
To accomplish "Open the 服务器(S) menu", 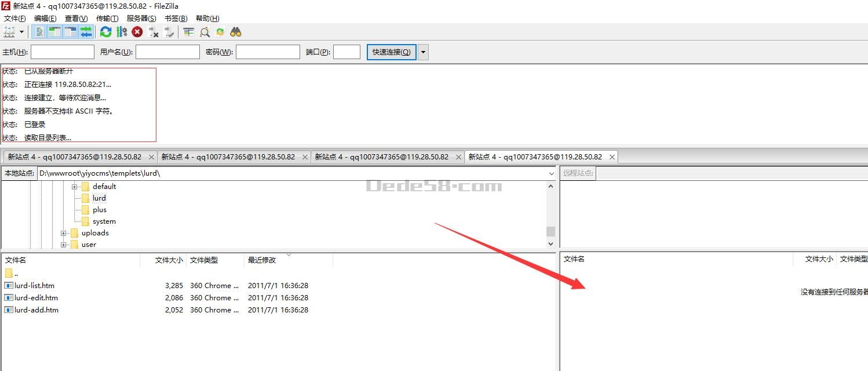I will [141, 19].
